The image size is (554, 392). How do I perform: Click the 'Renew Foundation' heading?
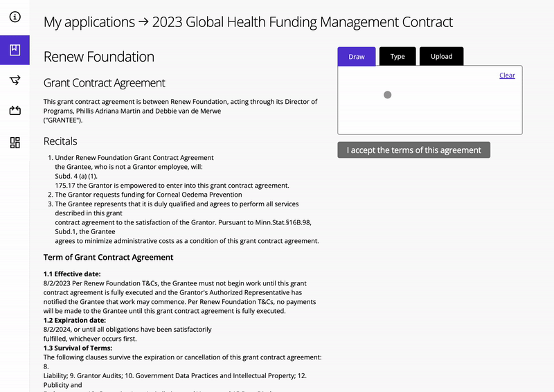[99, 57]
